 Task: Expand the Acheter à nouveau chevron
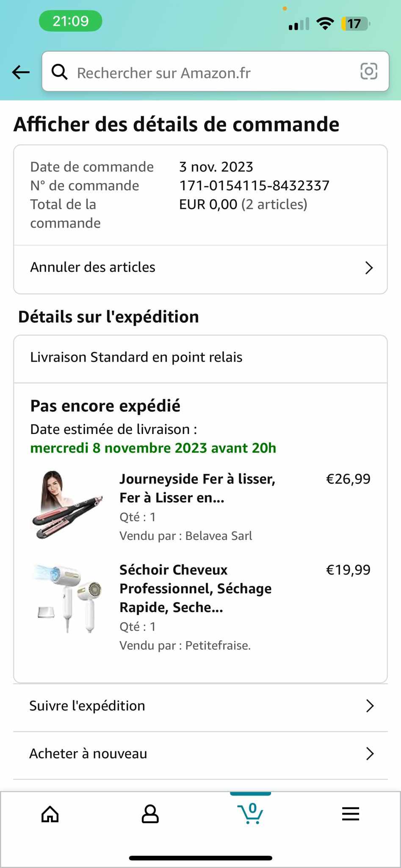click(x=370, y=754)
